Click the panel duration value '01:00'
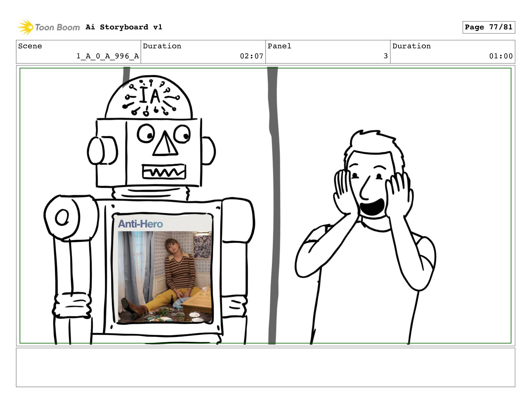Image resolution: width=532 pixels, height=411 pixels. coord(501,56)
